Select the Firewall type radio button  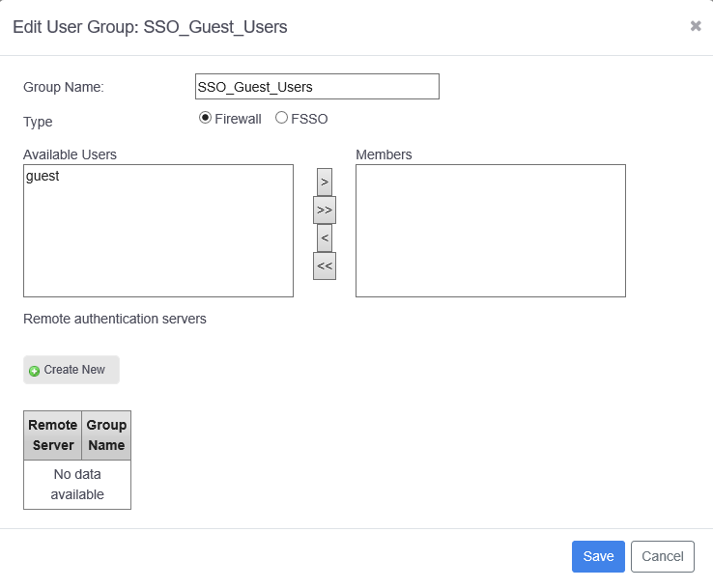coord(205,118)
